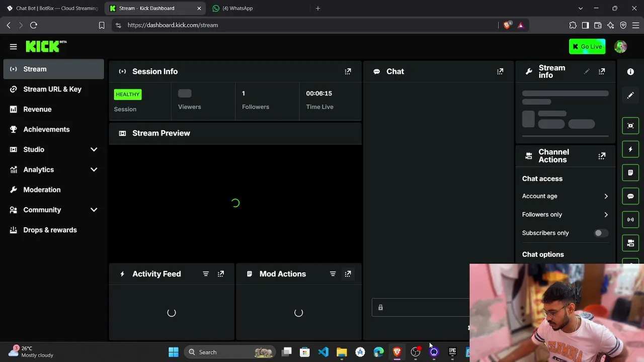Toggle the Chat bubble widget in the right rail
This screenshot has height=362, width=644.
pyautogui.click(x=630, y=196)
